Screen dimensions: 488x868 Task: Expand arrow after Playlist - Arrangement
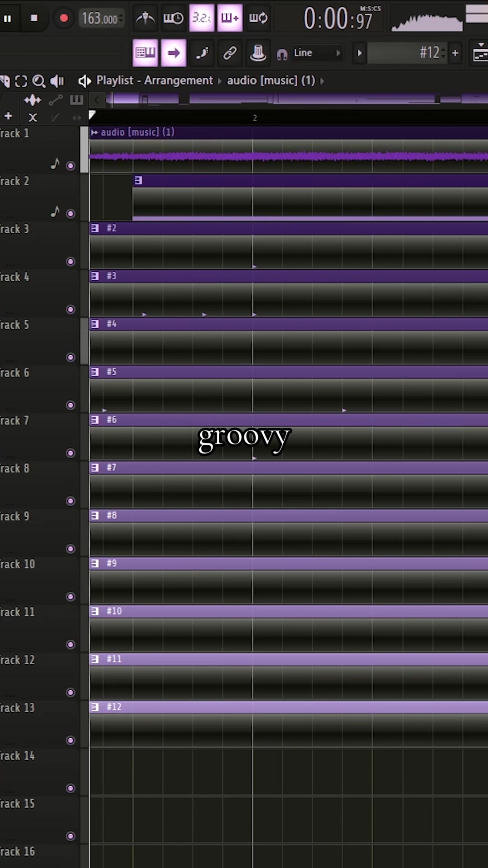click(x=220, y=81)
